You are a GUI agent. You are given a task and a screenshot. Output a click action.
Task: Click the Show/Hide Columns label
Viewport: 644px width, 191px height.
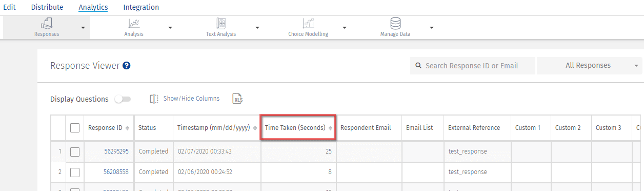(191, 99)
